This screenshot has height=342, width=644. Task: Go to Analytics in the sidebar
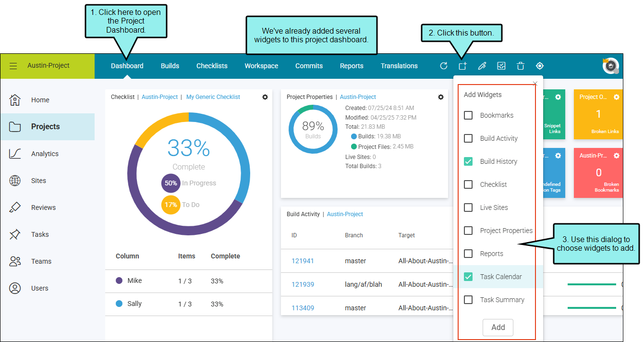pyautogui.click(x=45, y=154)
